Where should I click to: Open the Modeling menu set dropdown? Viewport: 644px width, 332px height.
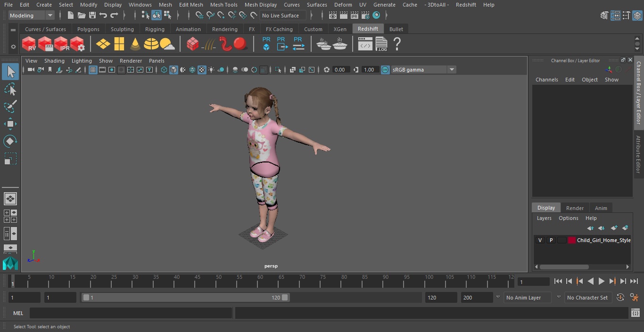pyautogui.click(x=31, y=16)
